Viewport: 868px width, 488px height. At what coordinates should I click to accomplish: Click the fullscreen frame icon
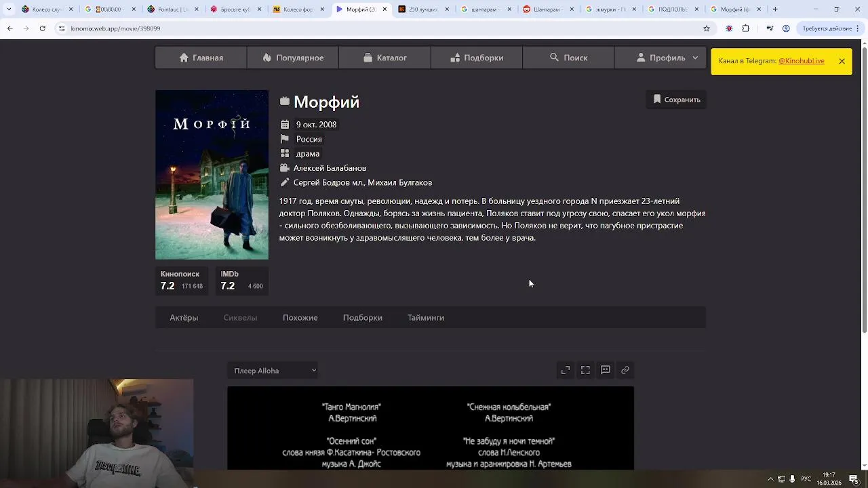click(585, 370)
